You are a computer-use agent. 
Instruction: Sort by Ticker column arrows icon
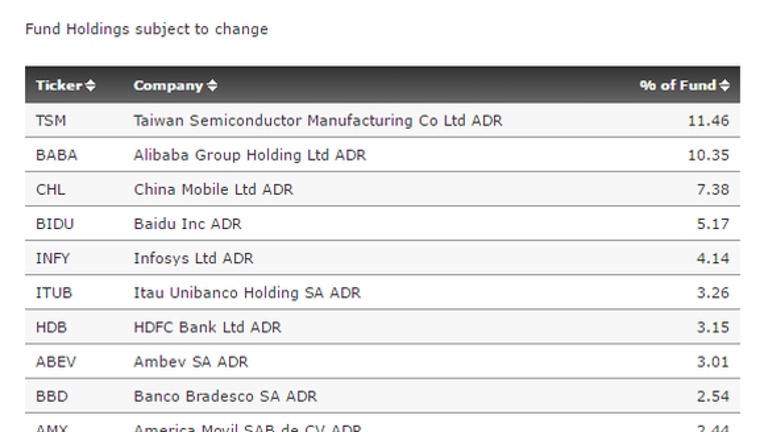90,86
